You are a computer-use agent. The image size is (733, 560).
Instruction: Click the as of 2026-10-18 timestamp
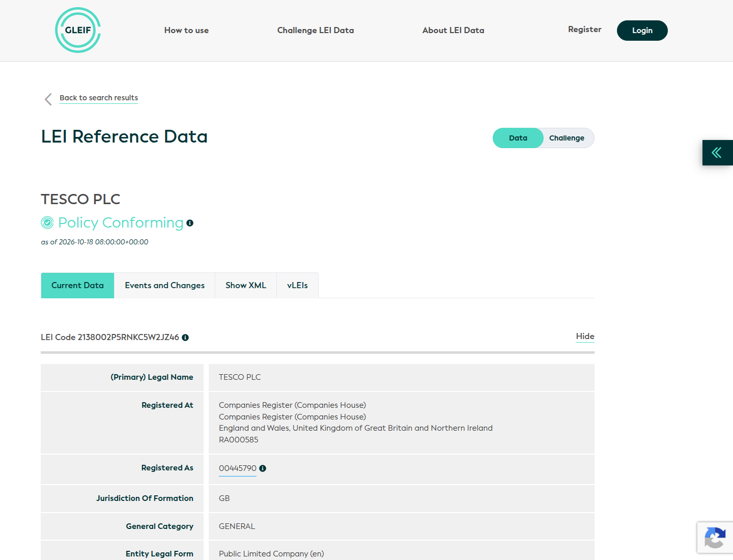point(95,242)
